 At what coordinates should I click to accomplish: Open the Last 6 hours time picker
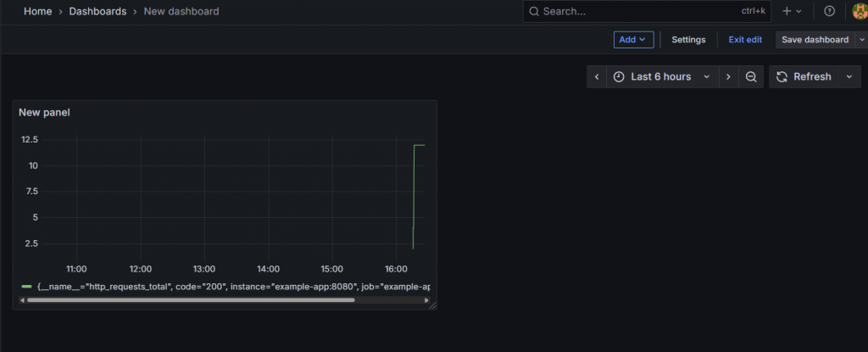[x=663, y=76]
